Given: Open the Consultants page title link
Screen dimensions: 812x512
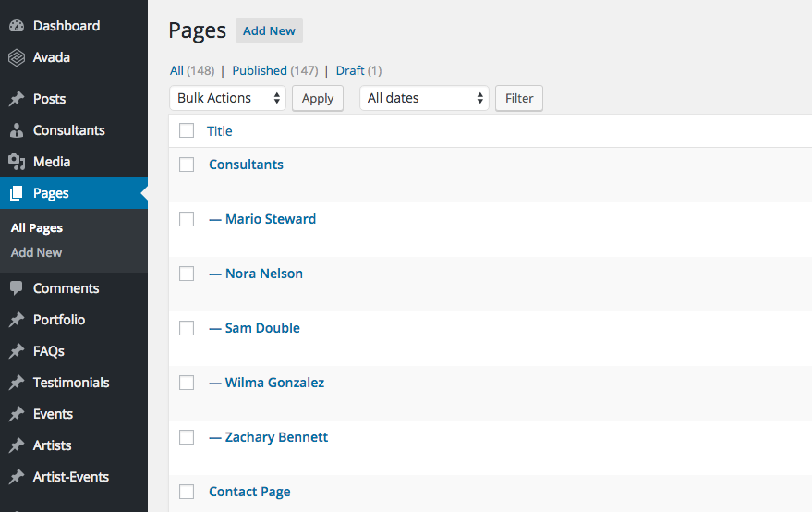Looking at the screenshot, I should (246, 165).
